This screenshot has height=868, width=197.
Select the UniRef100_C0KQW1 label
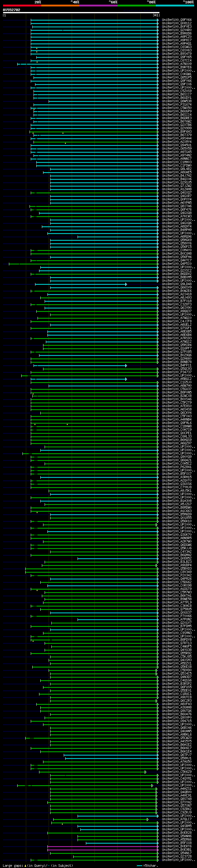tap(176, 74)
